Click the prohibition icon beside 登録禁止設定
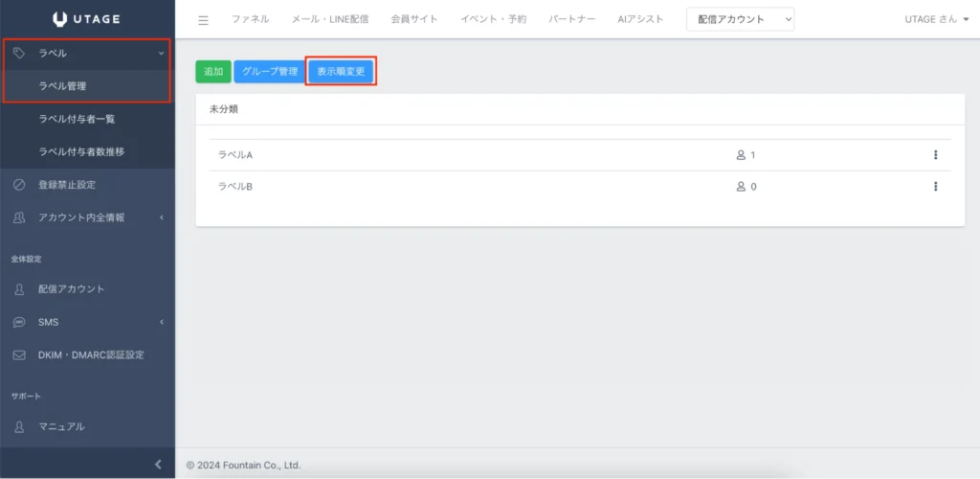Viewport: 980px width, 479px height. 19,185
